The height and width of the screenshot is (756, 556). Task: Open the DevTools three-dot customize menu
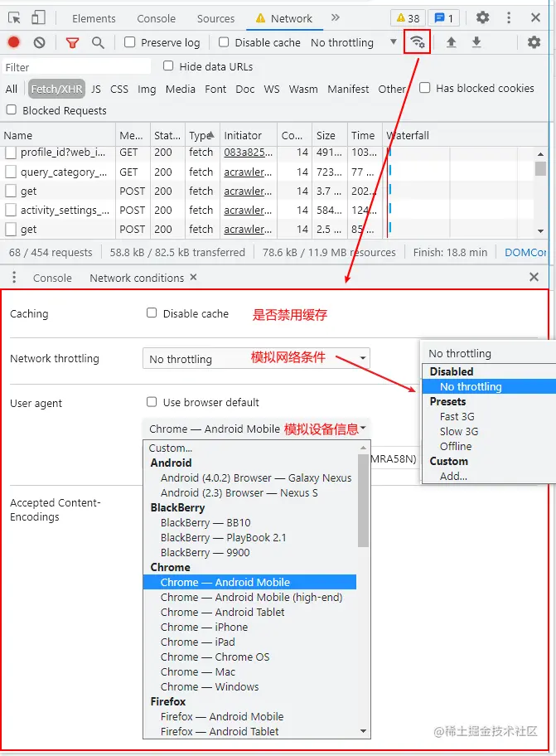(509, 18)
